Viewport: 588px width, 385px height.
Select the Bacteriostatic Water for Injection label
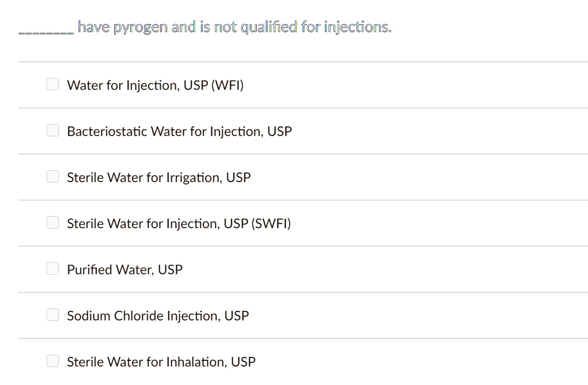(x=179, y=131)
